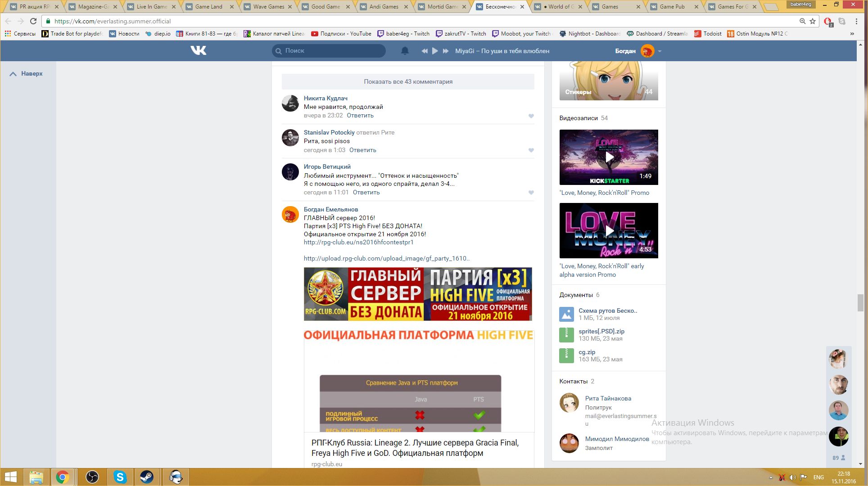The height and width of the screenshot is (486, 868).
Task: Click the VK logo in the header
Action: tap(198, 50)
